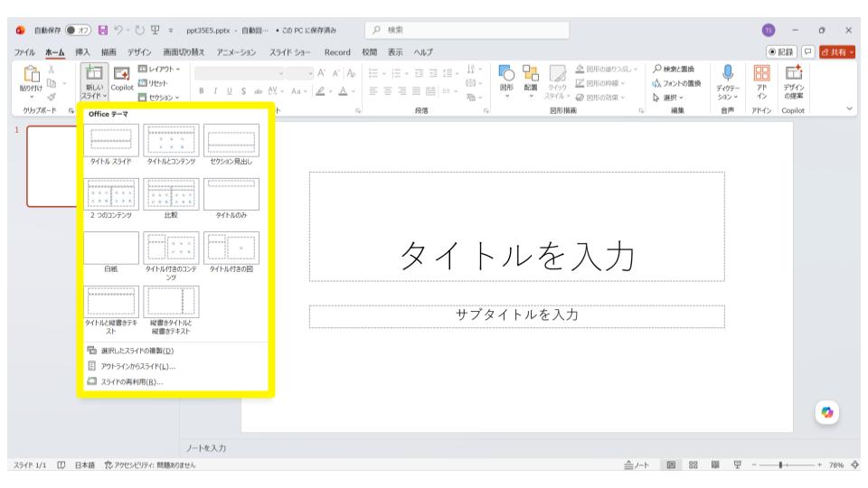The image size is (868, 488).
Task: Click the Increase Font Size icon
Action: coord(322,73)
